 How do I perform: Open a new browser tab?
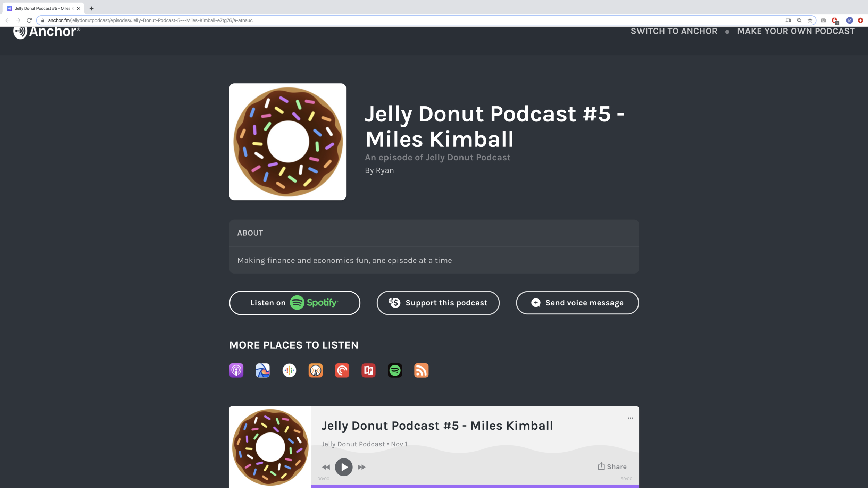tap(92, 8)
